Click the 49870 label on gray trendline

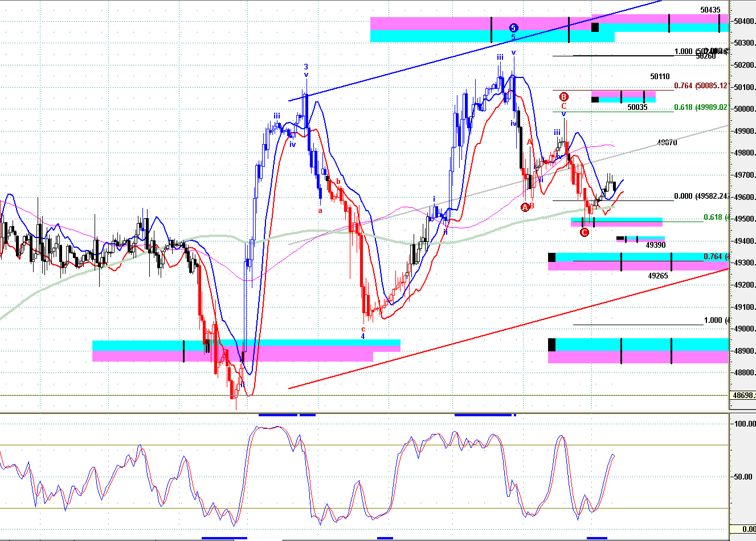click(x=667, y=142)
